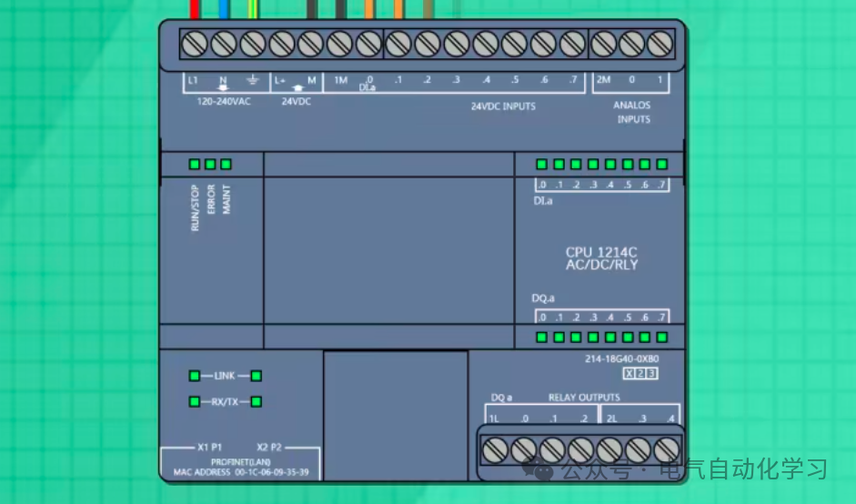This screenshot has height=504, width=856.
Task: Click the DQ.a .7 output LED
Action: (x=662, y=338)
